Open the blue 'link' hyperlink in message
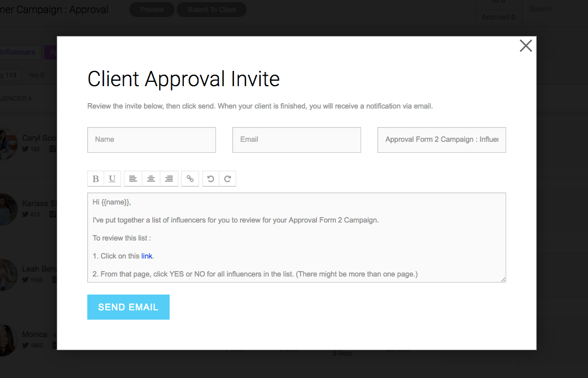Screen dimensions: 588x378 [x=147, y=256]
